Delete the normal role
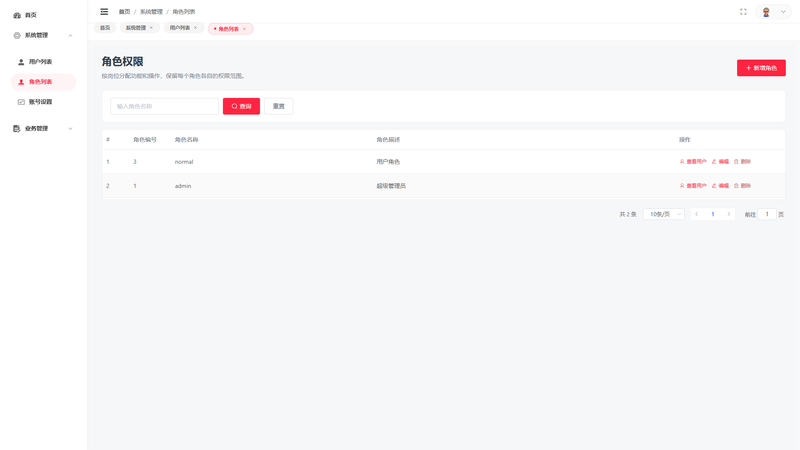The height and width of the screenshot is (450, 800). [x=742, y=162]
